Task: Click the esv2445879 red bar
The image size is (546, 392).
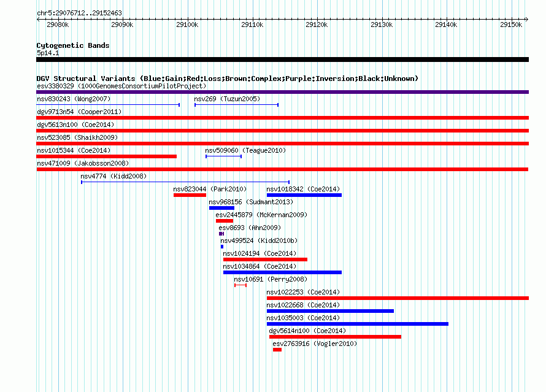Action: pos(225,221)
